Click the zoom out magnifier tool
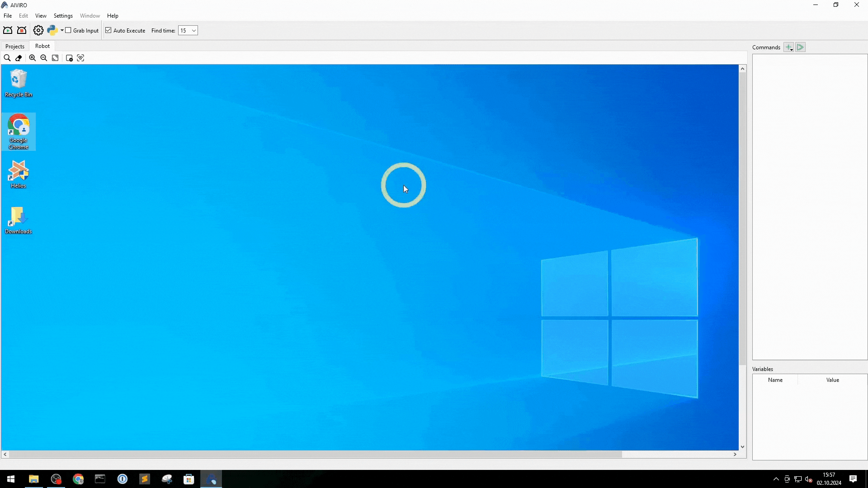Screen dimensions: 868x488 click(x=43, y=58)
